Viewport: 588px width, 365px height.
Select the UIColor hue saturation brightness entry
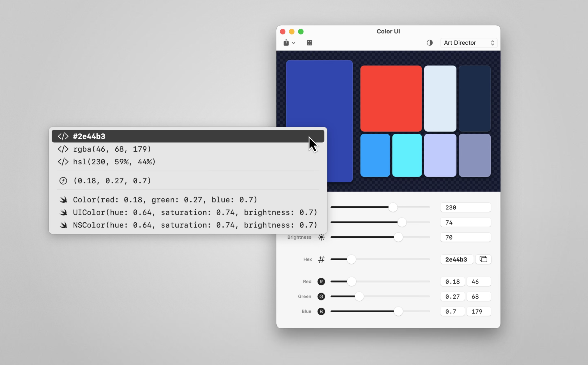click(195, 213)
